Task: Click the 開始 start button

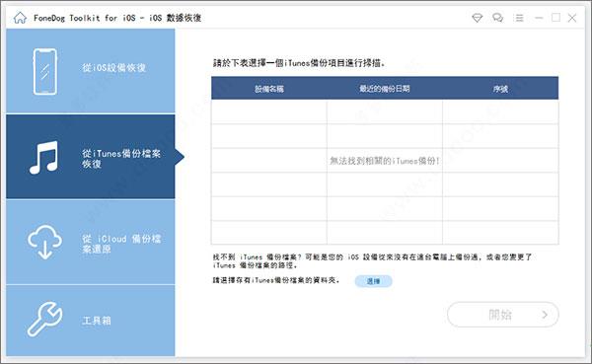Action: tap(503, 315)
